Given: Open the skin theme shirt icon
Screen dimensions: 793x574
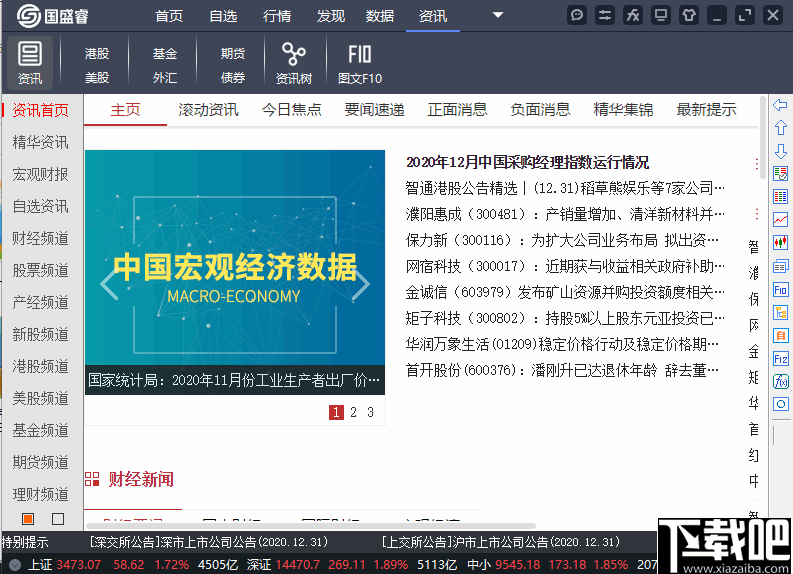Looking at the screenshot, I should [689, 15].
